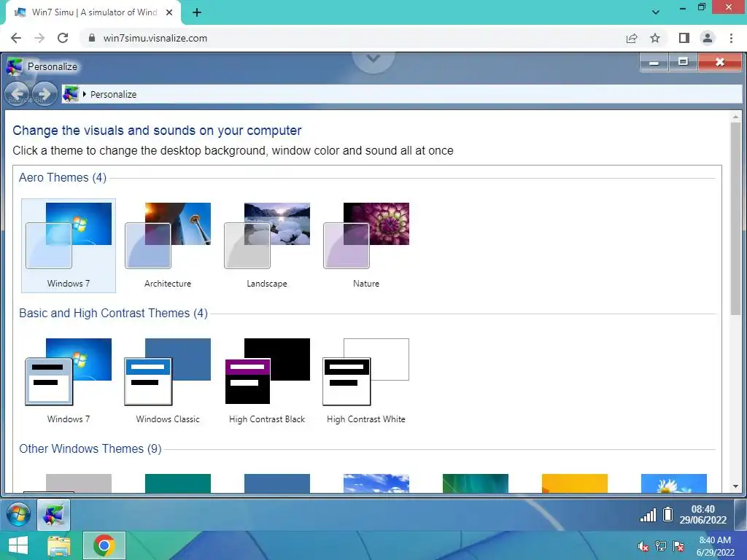Select the daisy flower theme thumbnail
This screenshot has width=747, height=560.
click(x=673, y=483)
